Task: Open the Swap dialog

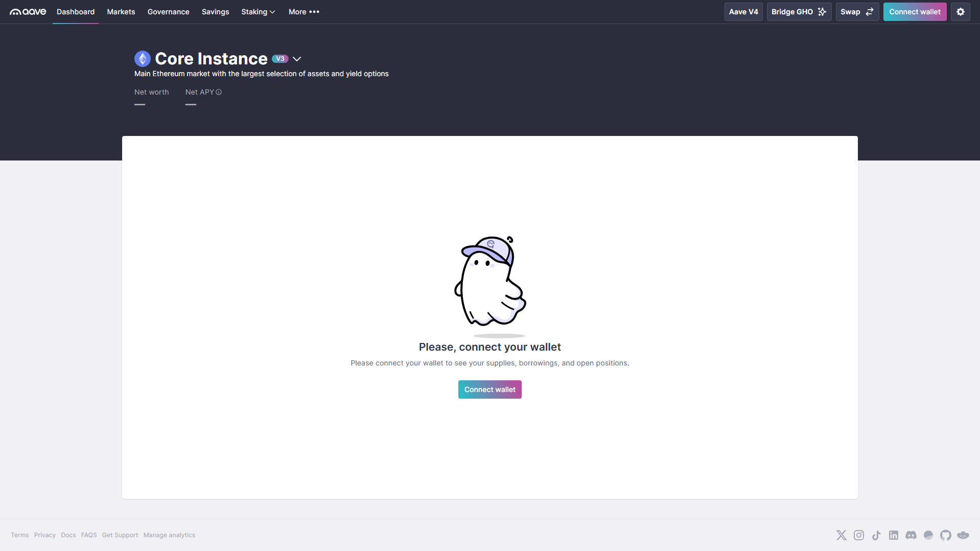Action: [857, 12]
